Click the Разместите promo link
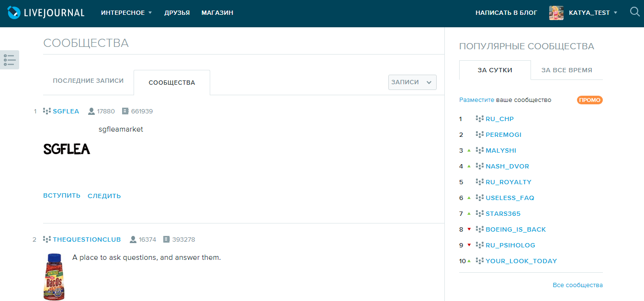The image size is (644, 301). coord(476,100)
